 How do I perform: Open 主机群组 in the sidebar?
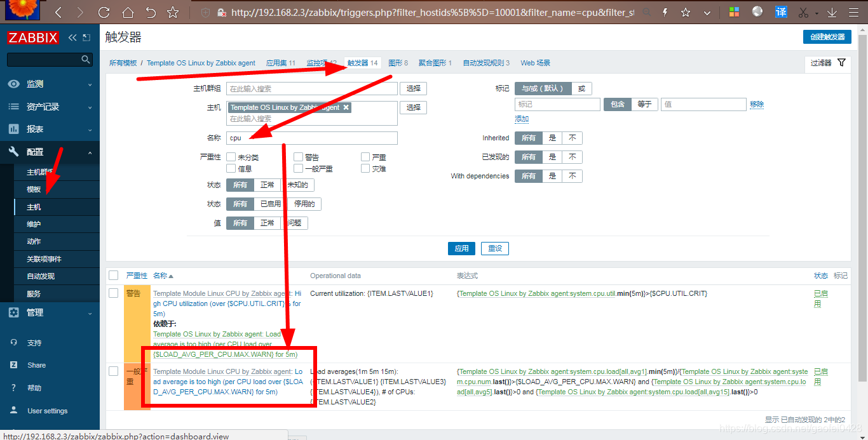(39, 172)
